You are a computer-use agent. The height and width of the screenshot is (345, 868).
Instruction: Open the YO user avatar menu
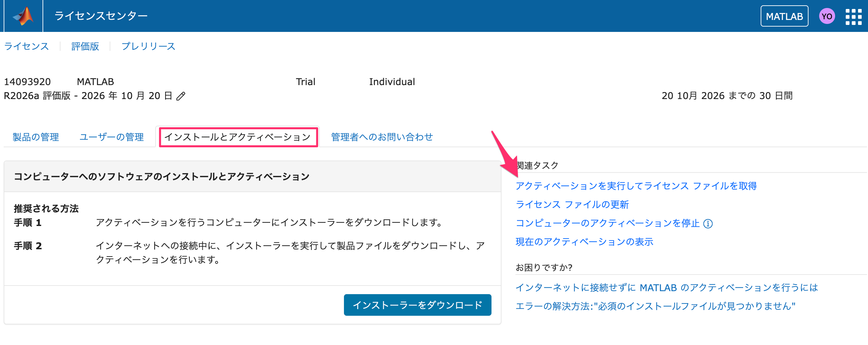tap(826, 16)
